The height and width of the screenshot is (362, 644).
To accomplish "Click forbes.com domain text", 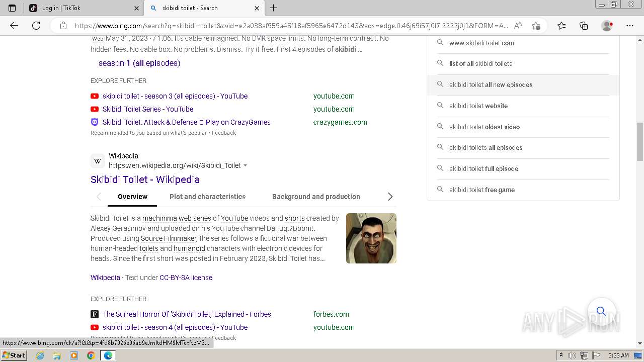I will [331, 314].
